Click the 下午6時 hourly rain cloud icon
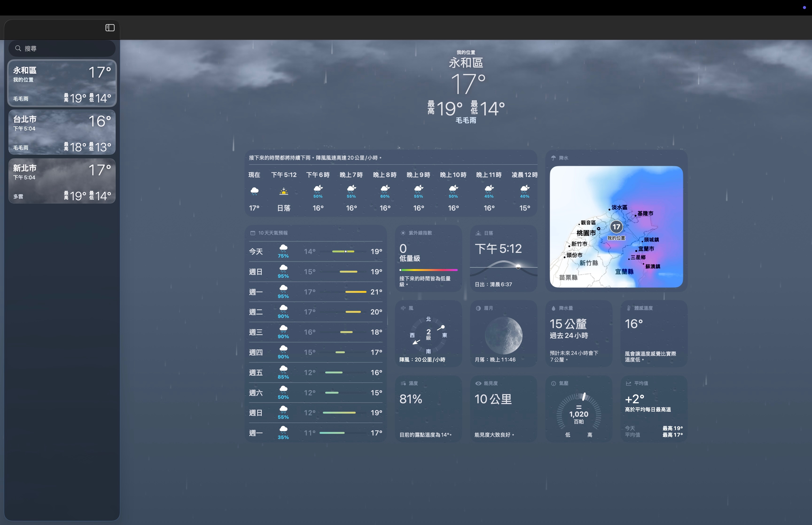The height and width of the screenshot is (525, 812). pos(318,189)
